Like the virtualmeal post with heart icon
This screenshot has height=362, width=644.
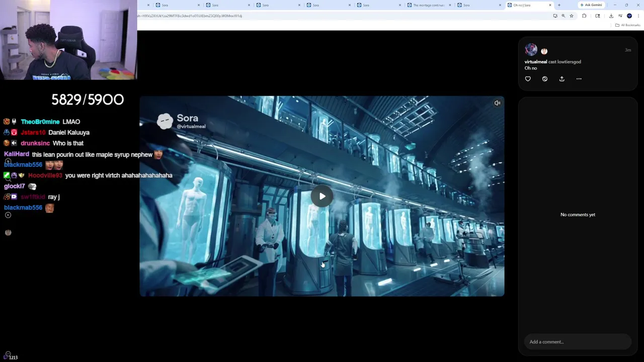coord(528,79)
